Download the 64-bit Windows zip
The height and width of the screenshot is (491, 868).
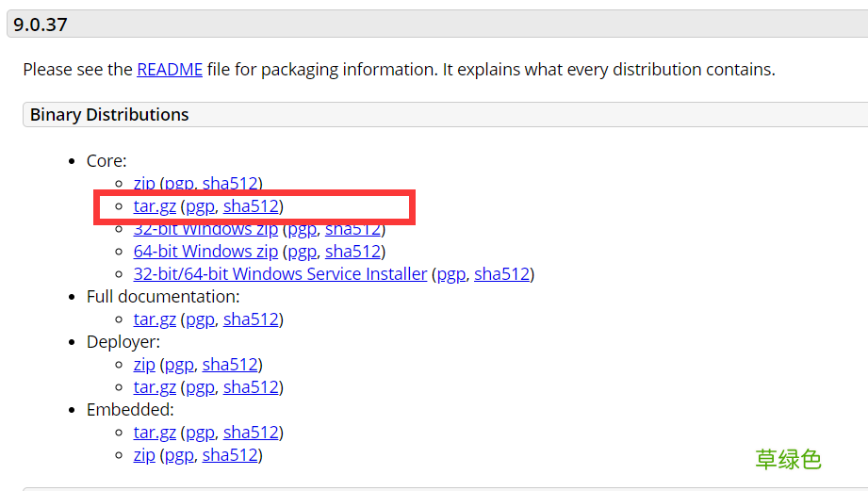tap(205, 252)
